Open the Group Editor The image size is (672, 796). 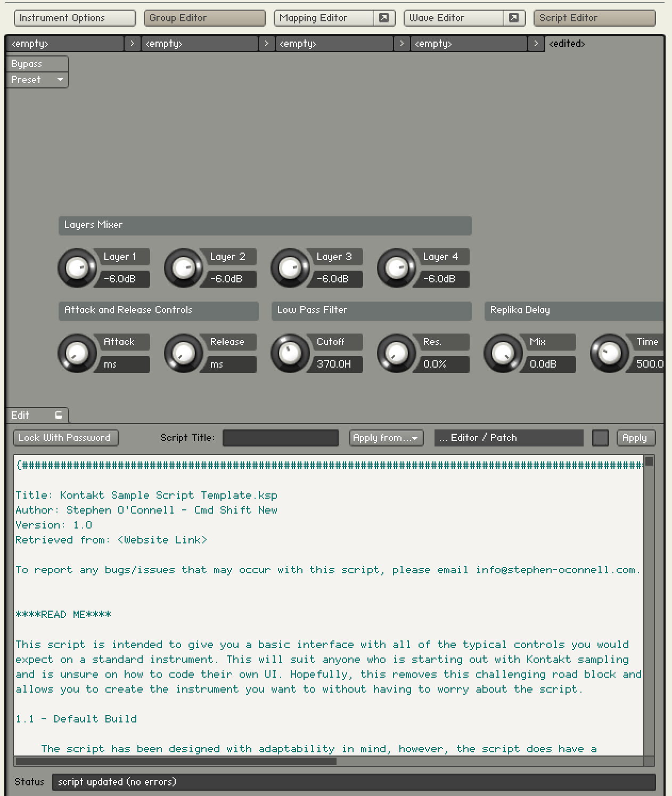coord(204,18)
